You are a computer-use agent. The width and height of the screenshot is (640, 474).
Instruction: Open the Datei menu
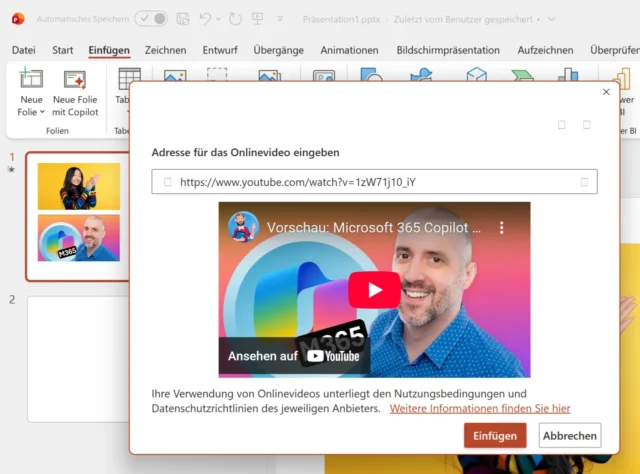tap(24, 50)
